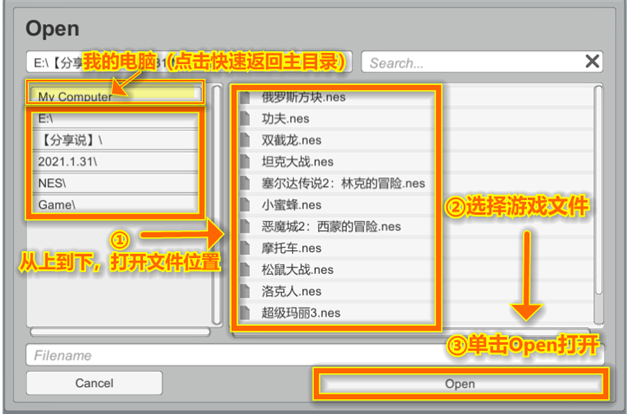Click the file icon beside 小蜜蜂.nes
The width and height of the screenshot is (630, 414).
(x=245, y=204)
